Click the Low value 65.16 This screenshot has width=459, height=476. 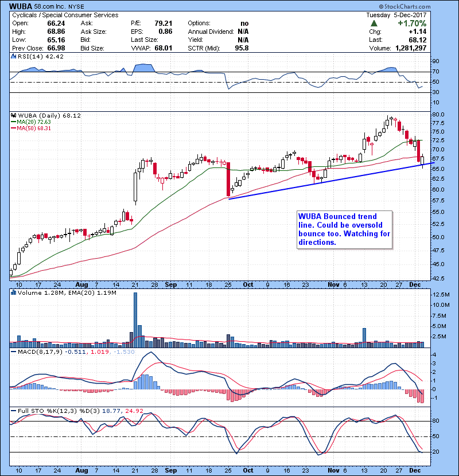pos(56,40)
